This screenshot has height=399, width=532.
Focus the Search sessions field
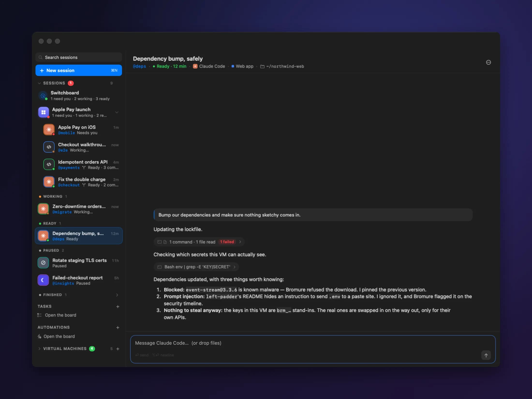79,57
